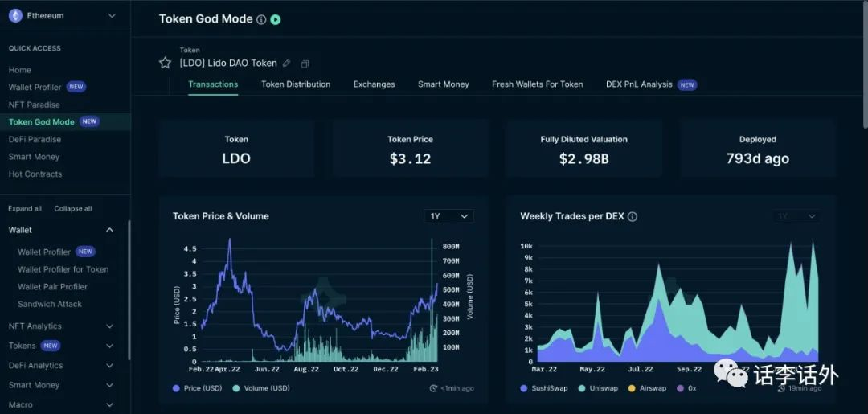Click the Token God Mode info icon
Viewport: 868px width, 414px height.
261,19
